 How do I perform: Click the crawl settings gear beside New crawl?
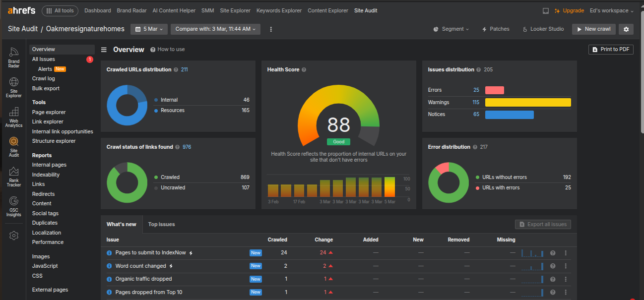pyautogui.click(x=626, y=29)
